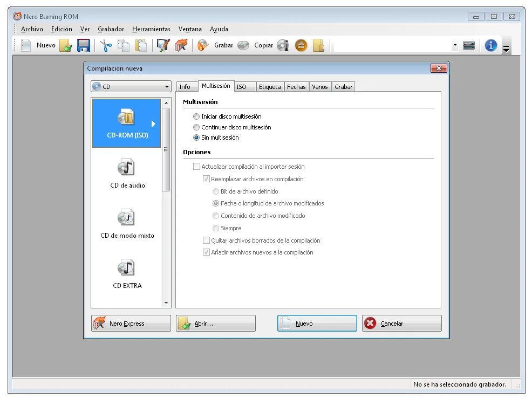Click 'No se ha seleccionado grabador.' status text

click(x=459, y=384)
